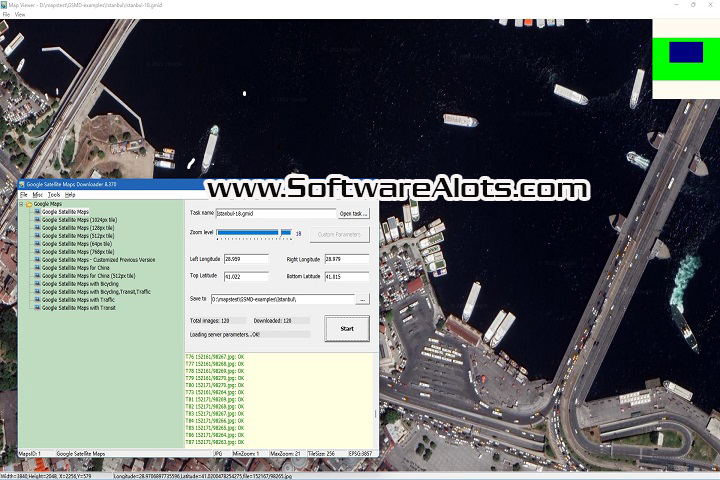Screen dimensions: 720x480
Task: Select Google Satellite Maps with Traffic
Action: tap(78, 299)
